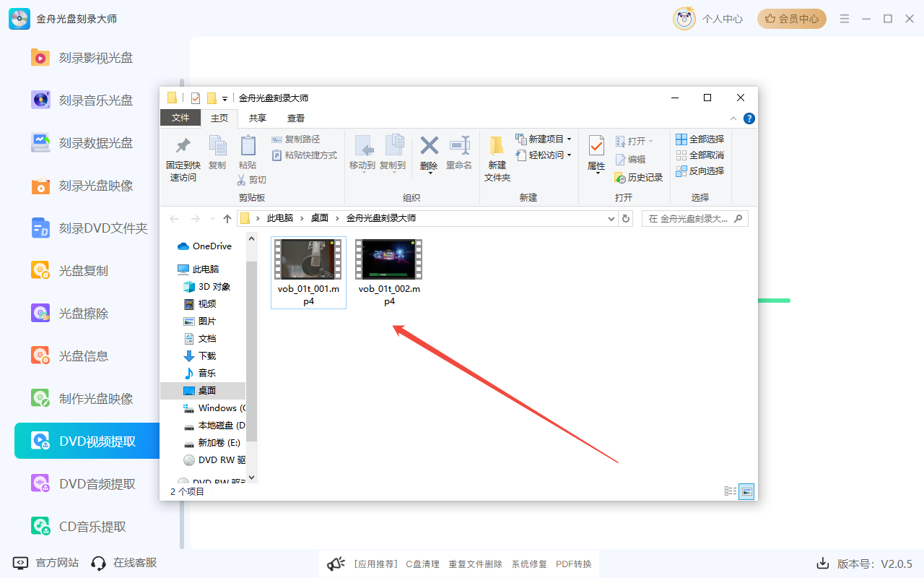Viewport: 924px width, 578px height.
Task: Open 移动到 dropdown button
Action: [x=362, y=153]
